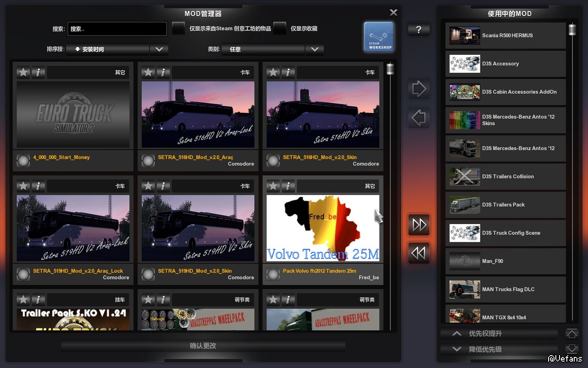Grab the mod list scrollbar handle
The height and width of the screenshot is (368, 588).
click(x=390, y=69)
